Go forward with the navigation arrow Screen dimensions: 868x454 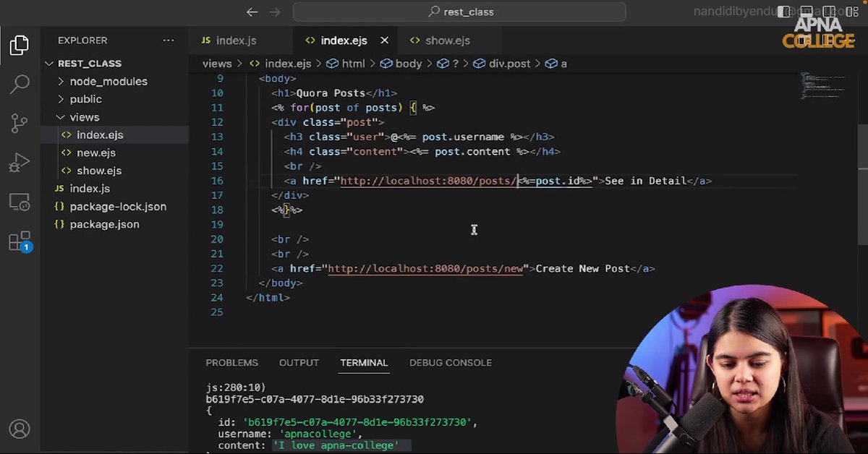[275, 12]
